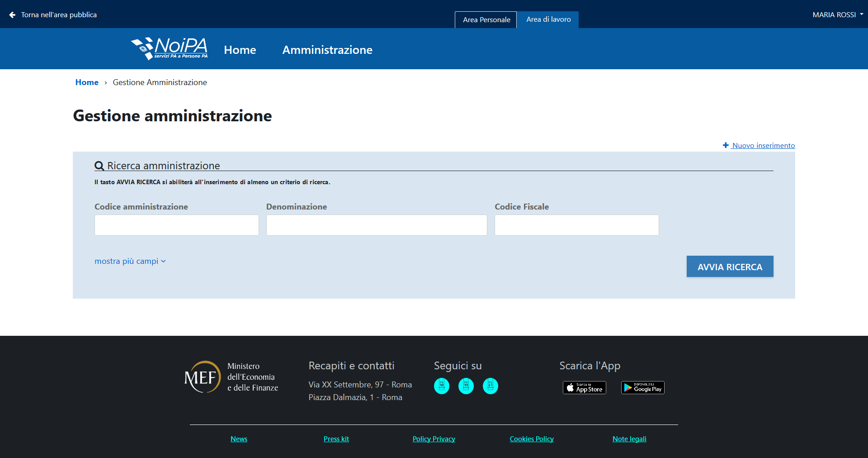
Task: Click the 'Via XX Settembre, 97 - Roma' address
Action: pos(360,385)
